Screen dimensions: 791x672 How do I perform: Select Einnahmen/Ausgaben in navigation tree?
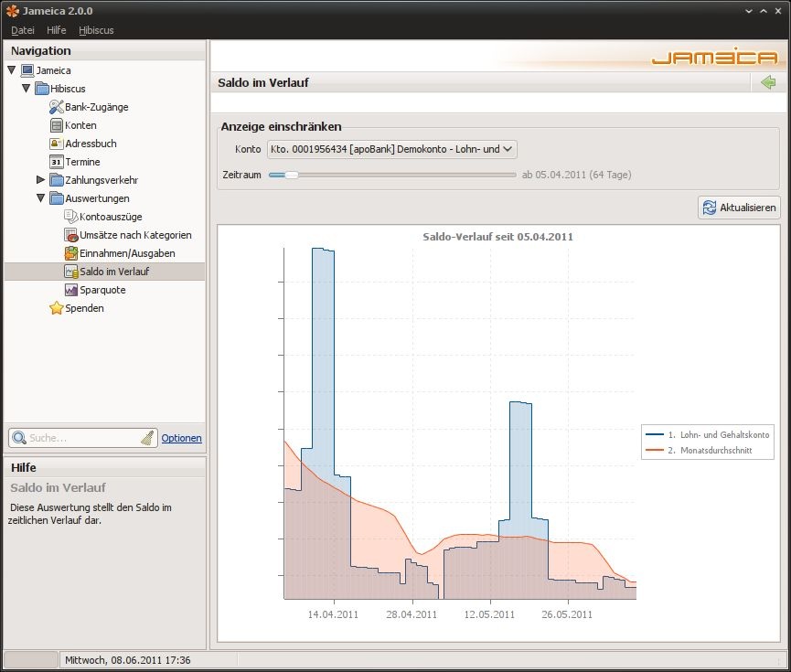(x=127, y=253)
